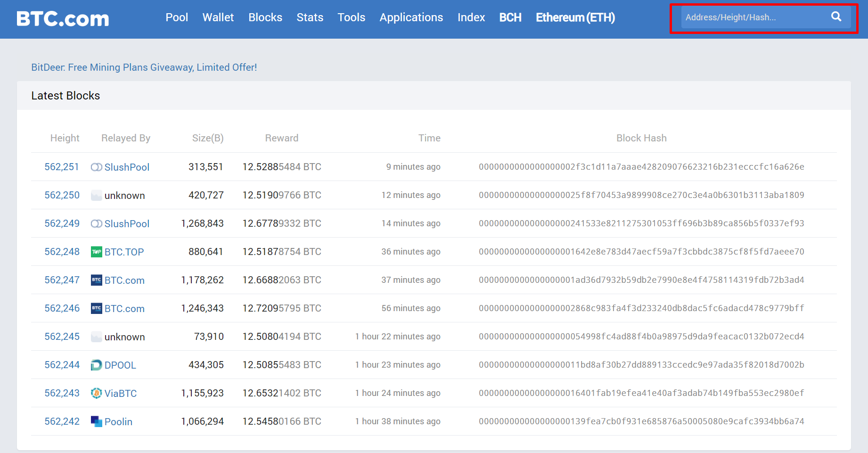The width and height of the screenshot is (868, 453).
Task: Open the Poolin pool link
Action: point(118,422)
